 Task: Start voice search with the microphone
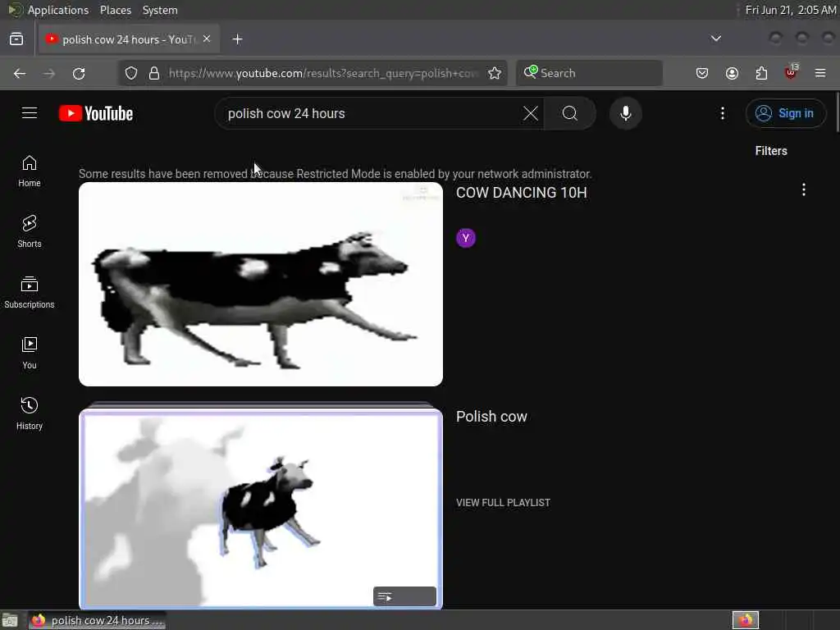coord(626,113)
